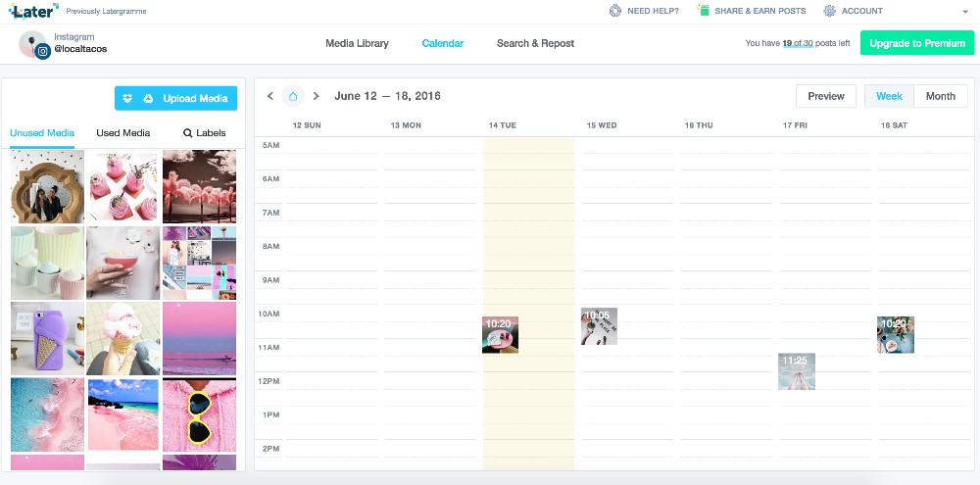Click the 12PM time label

(269, 381)
